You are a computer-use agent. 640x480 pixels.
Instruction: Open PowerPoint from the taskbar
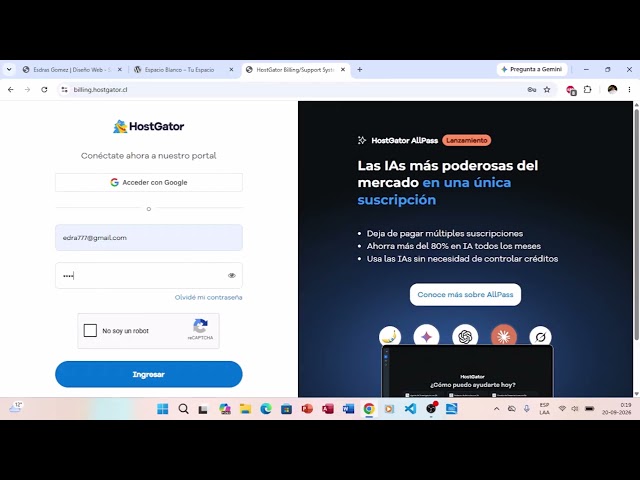coord(307,409)
